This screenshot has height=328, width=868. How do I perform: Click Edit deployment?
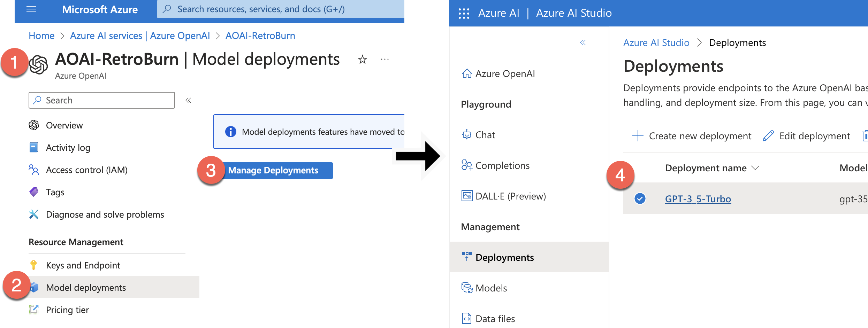[x=806, y=136]
